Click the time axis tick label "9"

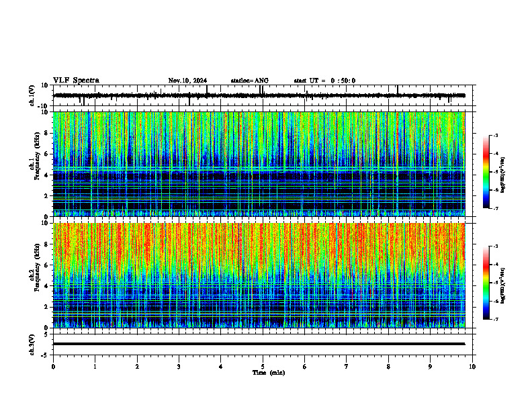click(x=430, y=367)
